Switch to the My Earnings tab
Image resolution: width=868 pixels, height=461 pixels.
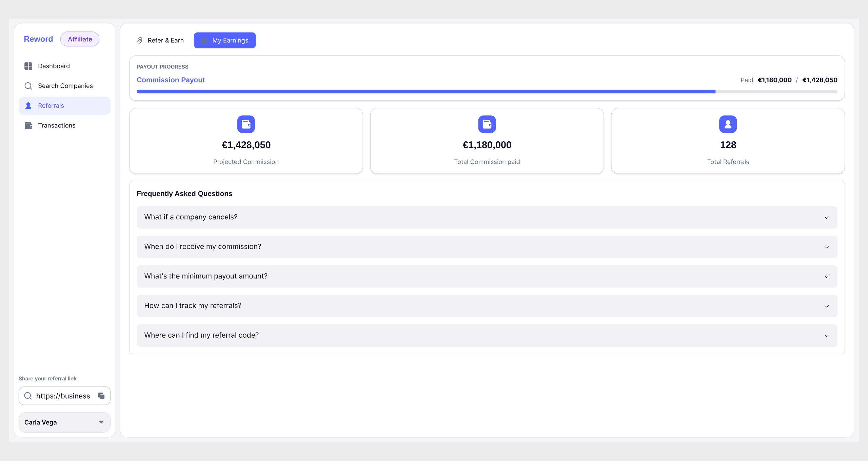coord(225,40)
